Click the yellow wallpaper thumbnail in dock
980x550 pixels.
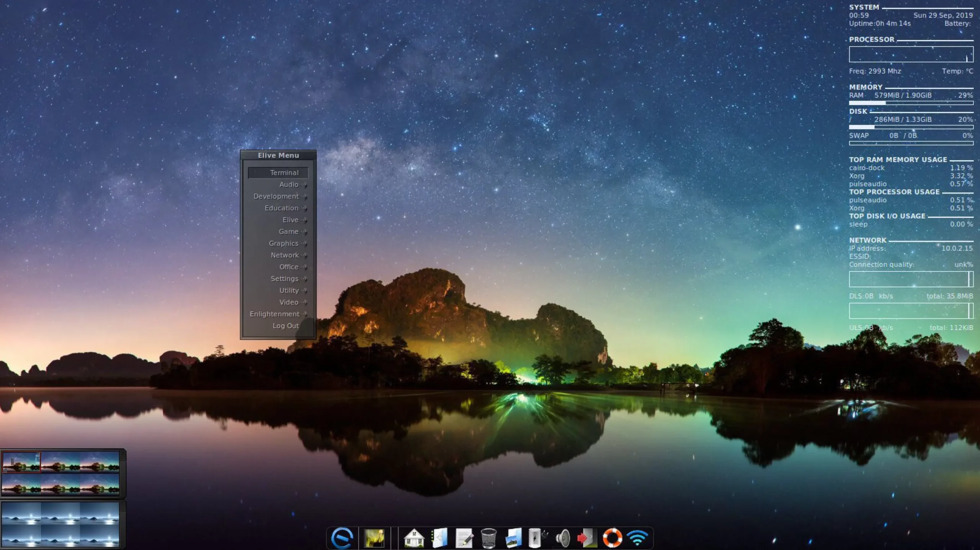pos(374,538)
